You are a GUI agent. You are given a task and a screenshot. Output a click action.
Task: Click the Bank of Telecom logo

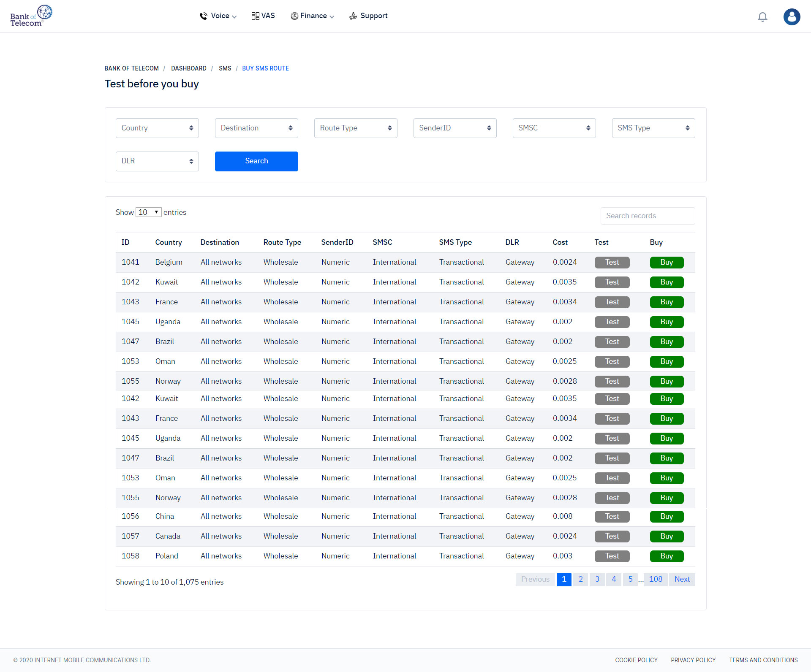pos(31,16)
